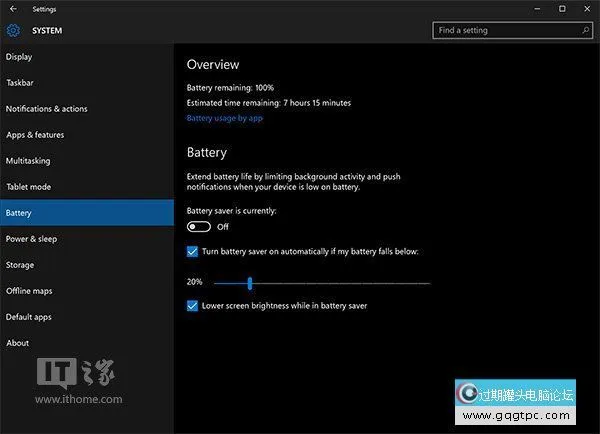Uncheck Turn battery saver on automatically

[x=193, y=252]
